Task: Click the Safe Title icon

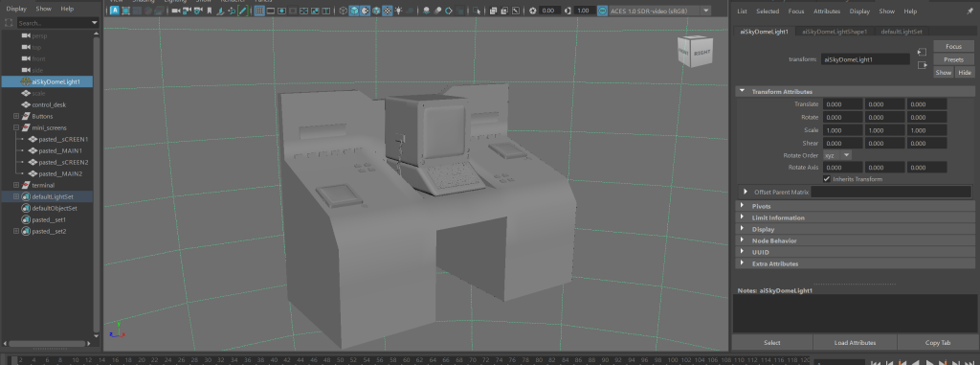Action: pos(326,11)
